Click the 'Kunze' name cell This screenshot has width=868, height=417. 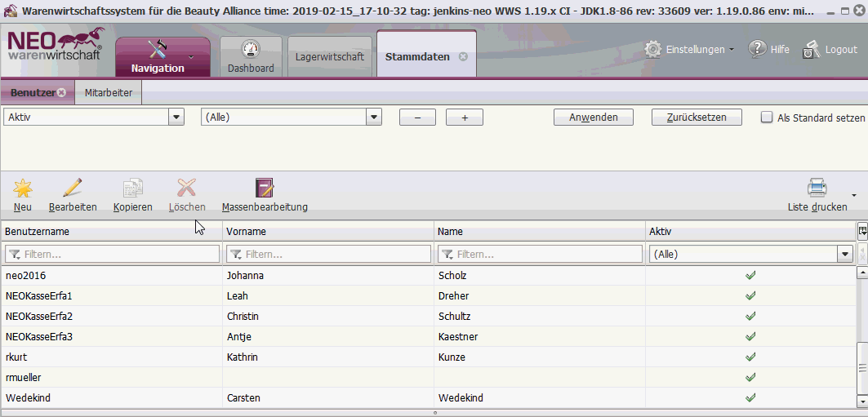click(x=540, y=357)
